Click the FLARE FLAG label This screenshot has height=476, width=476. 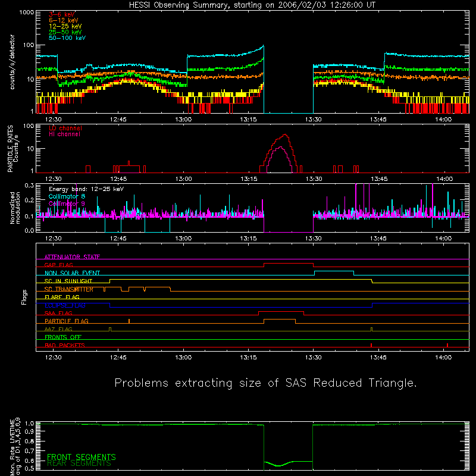pyautogui.click(x=62, y=297)
